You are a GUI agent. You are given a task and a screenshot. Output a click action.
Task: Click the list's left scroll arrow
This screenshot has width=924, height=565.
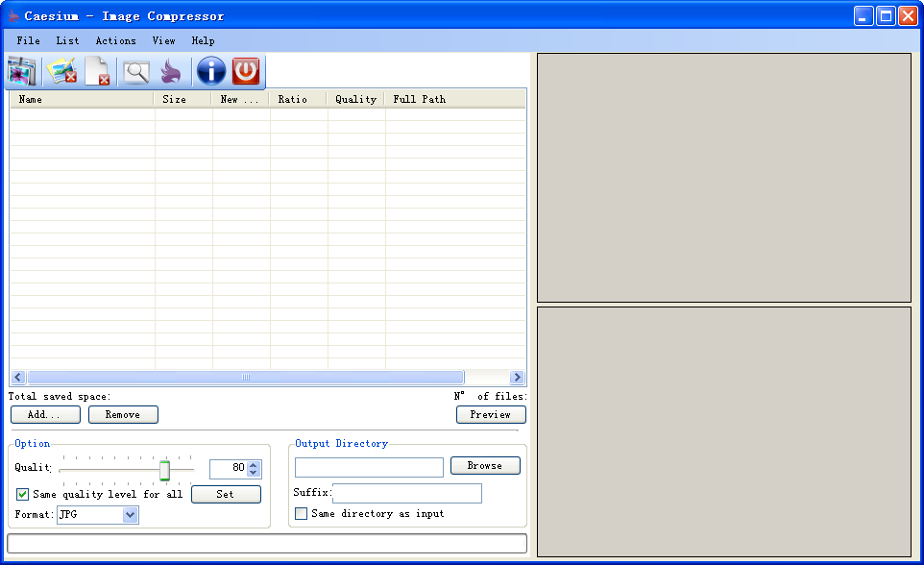point(18,378)
